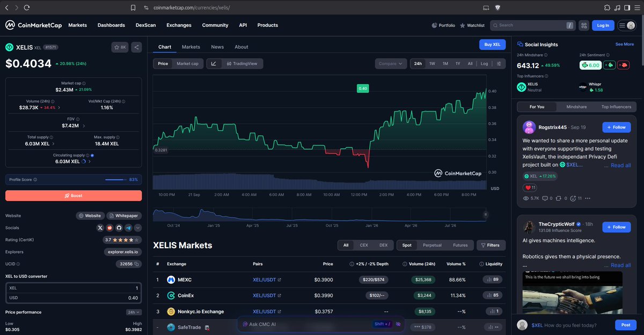644x335 pixels.
Task: Open browser media control music icon
Action: pyautogui.click(x=618, y=8)
